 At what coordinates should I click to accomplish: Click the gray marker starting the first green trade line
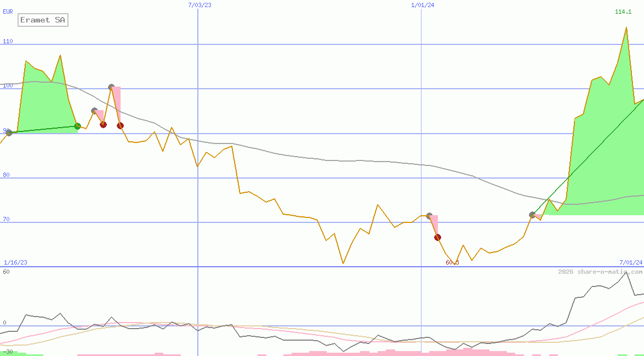coord(9,133)
